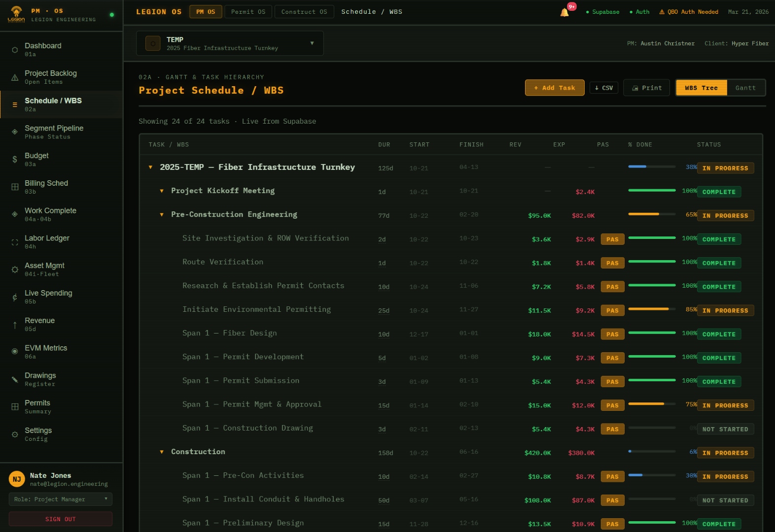Click IN PROGRESS status for Construction
Viewport: 775px width, 532px height.
tap(725, 453)
